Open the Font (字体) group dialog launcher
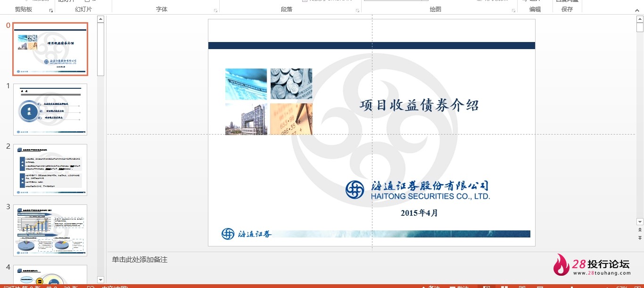 click(x=215, y=10)
